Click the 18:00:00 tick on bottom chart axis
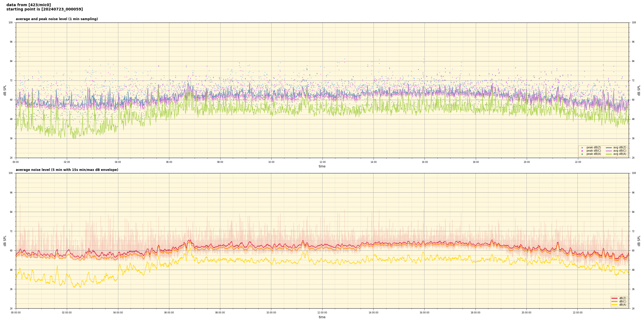 (475, 313)
